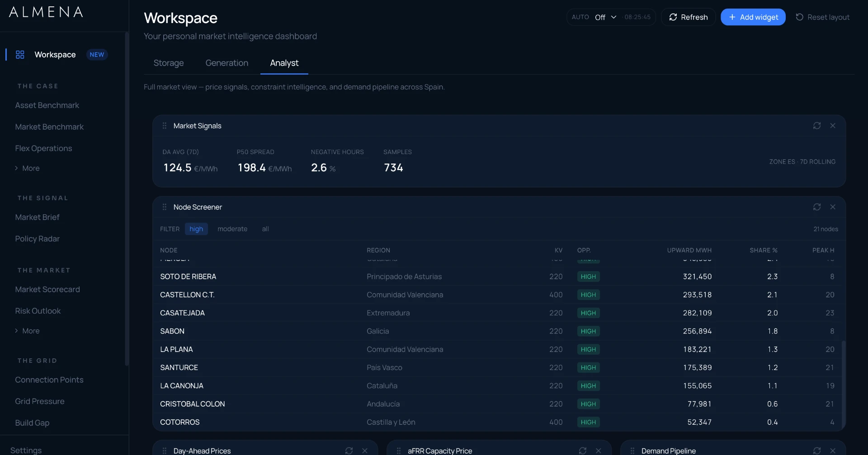Switch to the Storage tab
Viewport: 868px width, 455px height.
point(169,63)
